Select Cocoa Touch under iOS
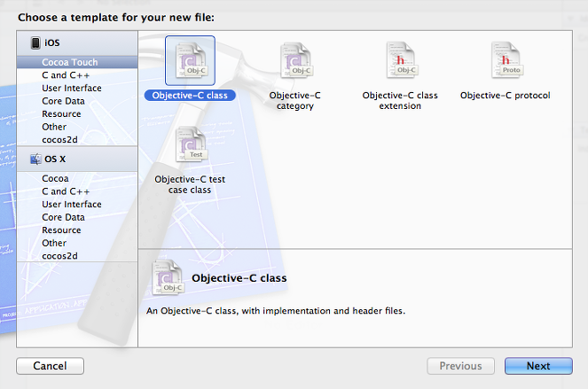 (x=77, y=62)
